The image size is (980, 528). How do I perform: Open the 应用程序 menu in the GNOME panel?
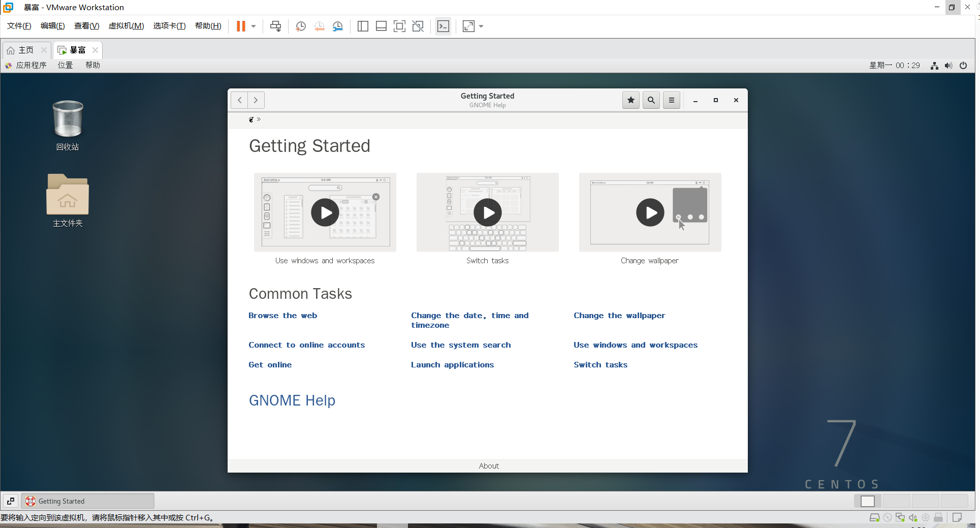point(26,66)
